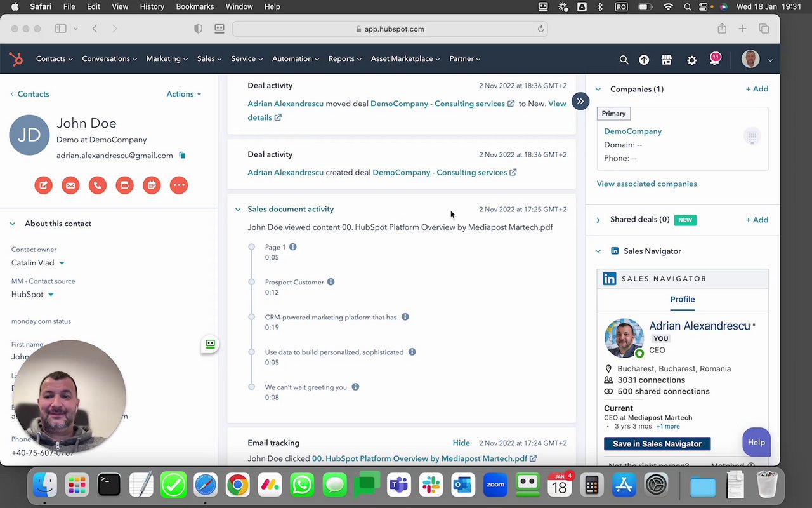Click the DemoCompany building placeholder icon
The height and width of the screenshot is (508, 812).
point(752,137)
